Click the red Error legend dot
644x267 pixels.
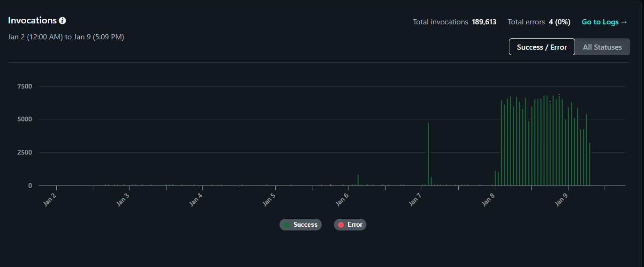pos(341,225)
